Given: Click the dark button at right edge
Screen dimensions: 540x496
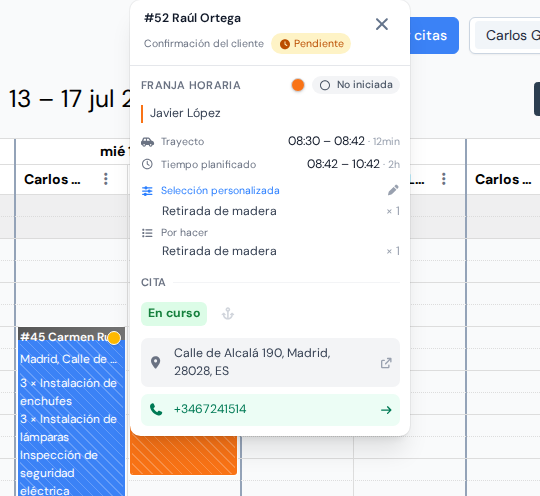Looking at the screenshot, I should (537, 99).
